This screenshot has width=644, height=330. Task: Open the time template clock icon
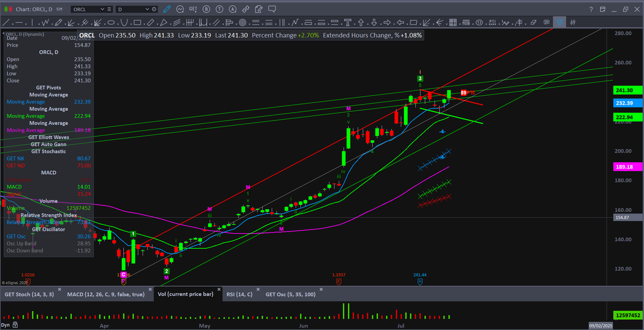(x=154, y=9)
